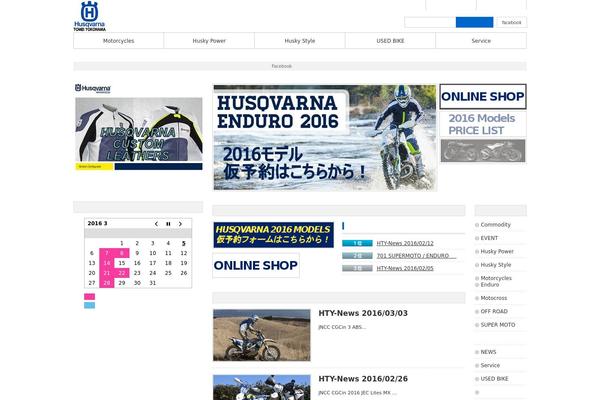Select calendar date 7 highlighted pink
600x400 pixels.
(107, 253)
